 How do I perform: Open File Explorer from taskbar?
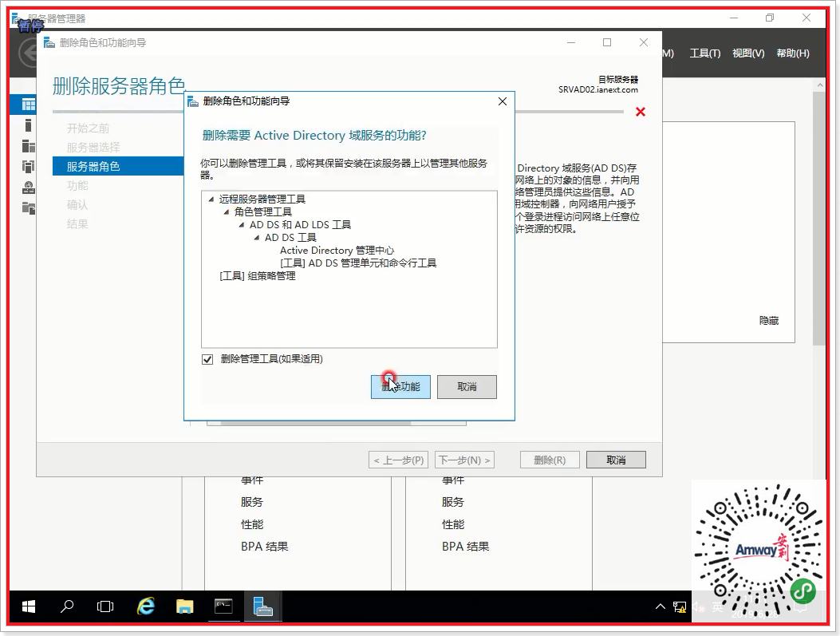[x=185, y=606]
